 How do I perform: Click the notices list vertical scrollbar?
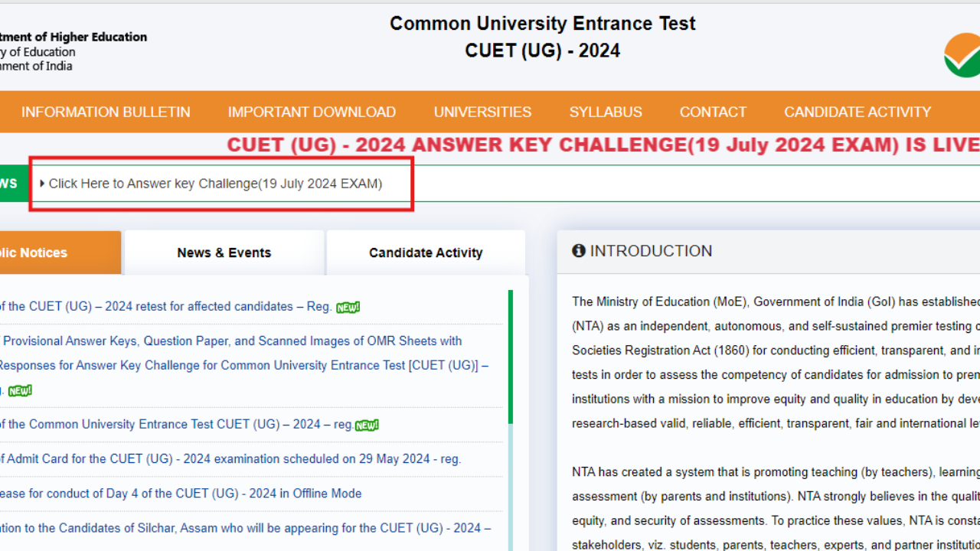click(x=511, y=357)
